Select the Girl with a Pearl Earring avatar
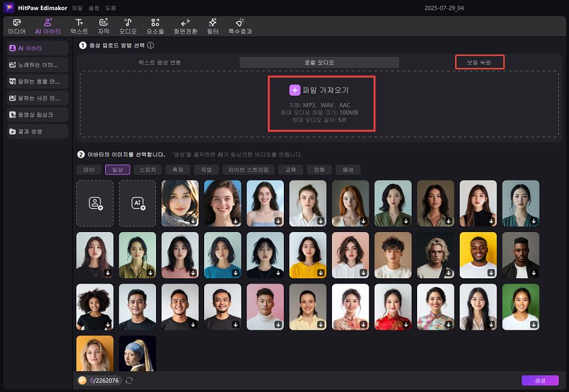 137,354
